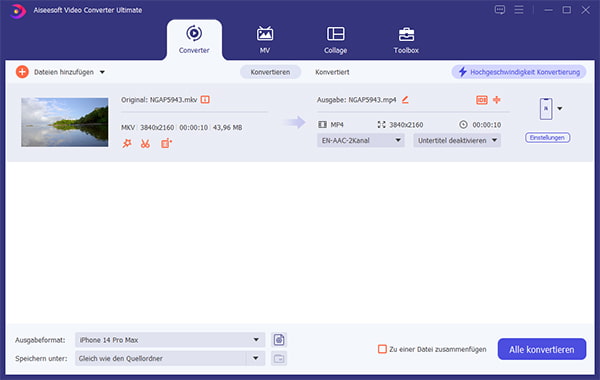The width and height of the screenshot is (600, 380).
Task: Open the hamburger menu in title bar
Action: (x=519, y=10)
